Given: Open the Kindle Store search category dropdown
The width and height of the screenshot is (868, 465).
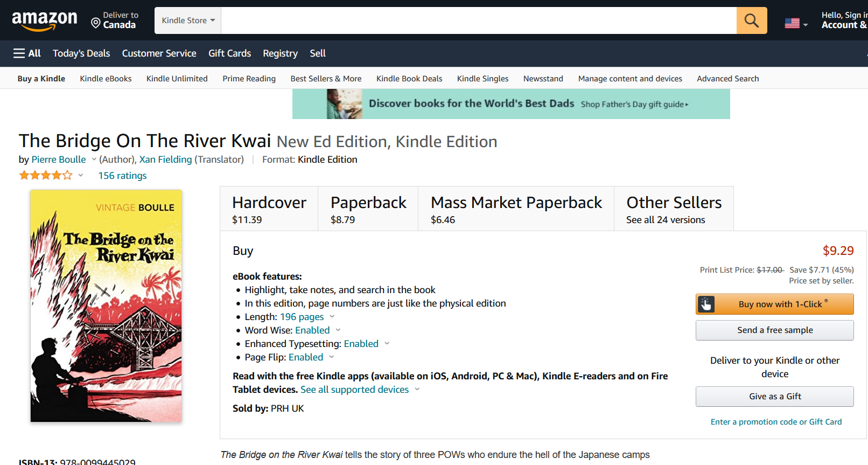Looking at the screenshot, I should (x=188, y=20).
